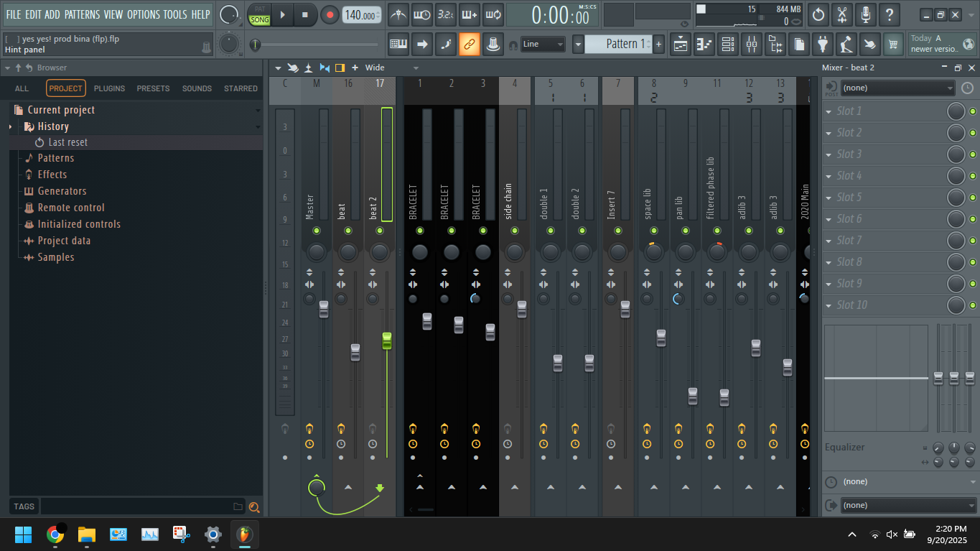Open the mixer input (none) dropdown at top
The height and width of the screenshot is (551, 980).
[897, 88]
